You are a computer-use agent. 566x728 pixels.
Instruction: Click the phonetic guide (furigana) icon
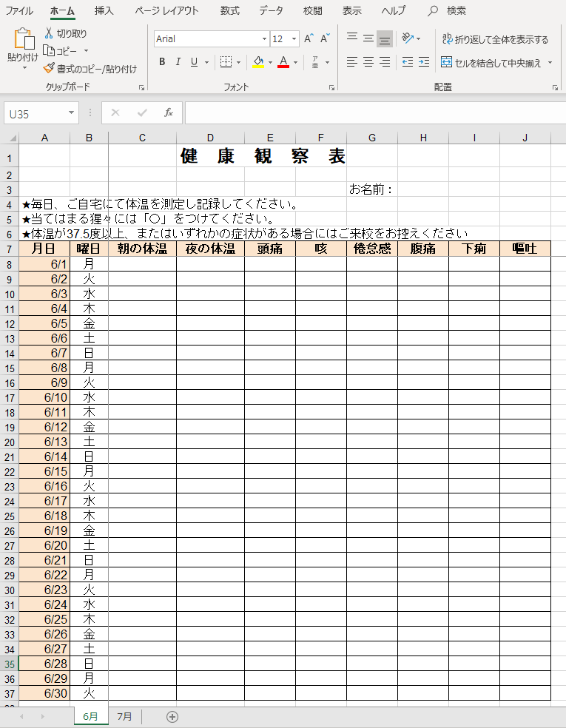coord(315,61)
